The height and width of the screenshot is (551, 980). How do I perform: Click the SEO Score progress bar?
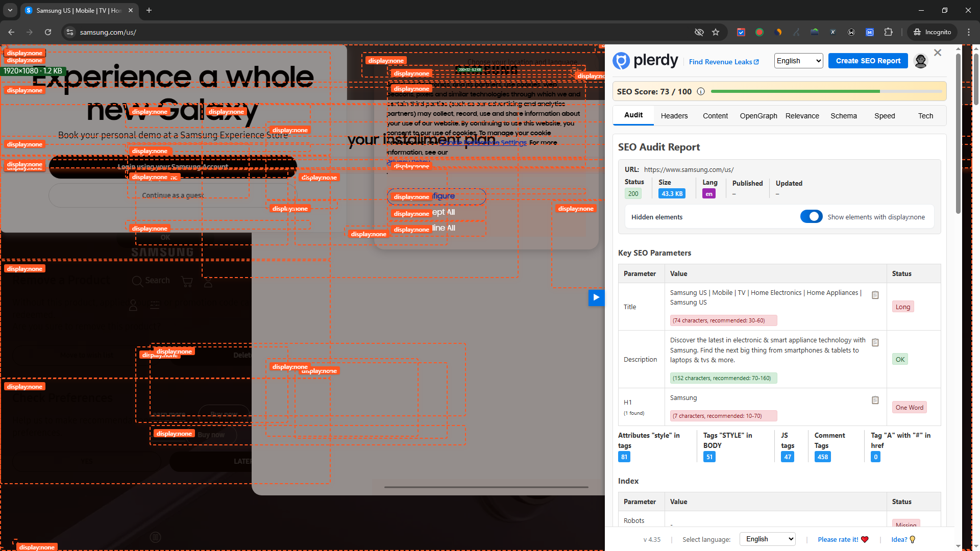click(826, 92)
